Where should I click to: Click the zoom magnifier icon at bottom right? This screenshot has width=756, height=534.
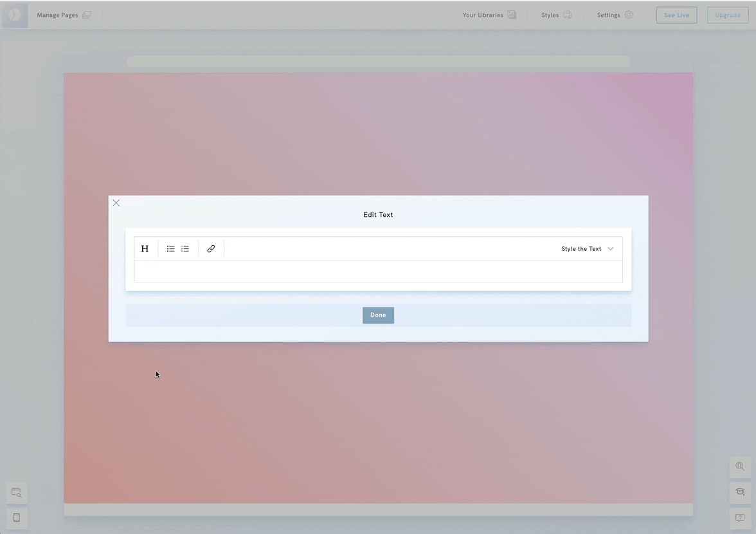click(740, 467)
